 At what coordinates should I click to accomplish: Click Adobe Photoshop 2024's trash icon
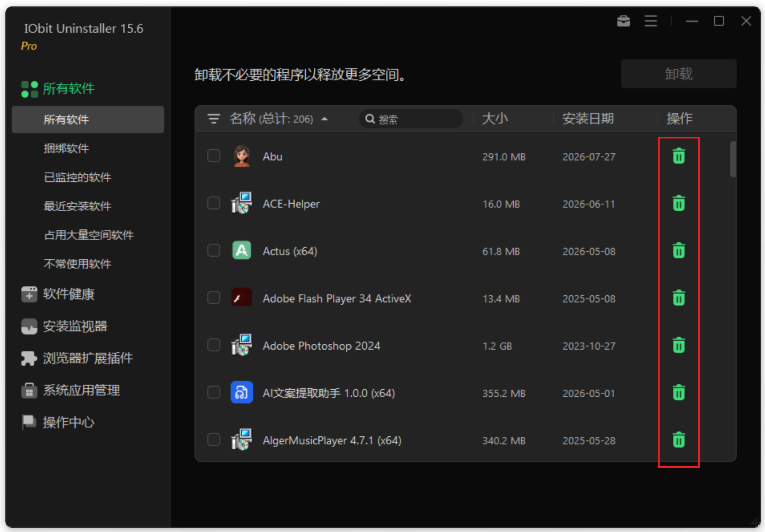click(x=678, y=345)
